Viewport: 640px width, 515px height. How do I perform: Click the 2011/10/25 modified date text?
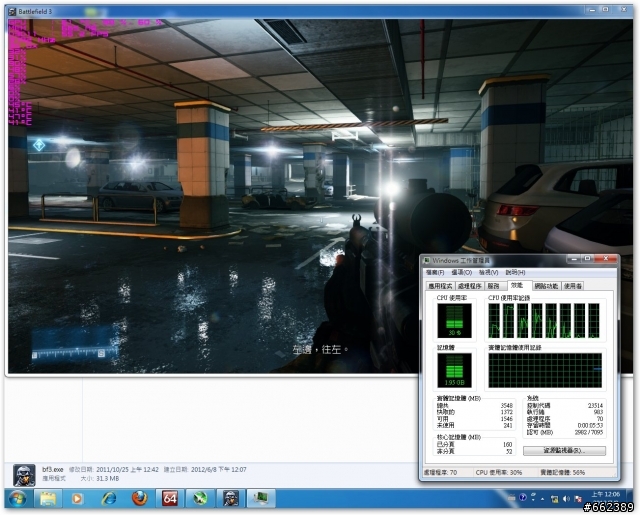[x=127, y=469]
